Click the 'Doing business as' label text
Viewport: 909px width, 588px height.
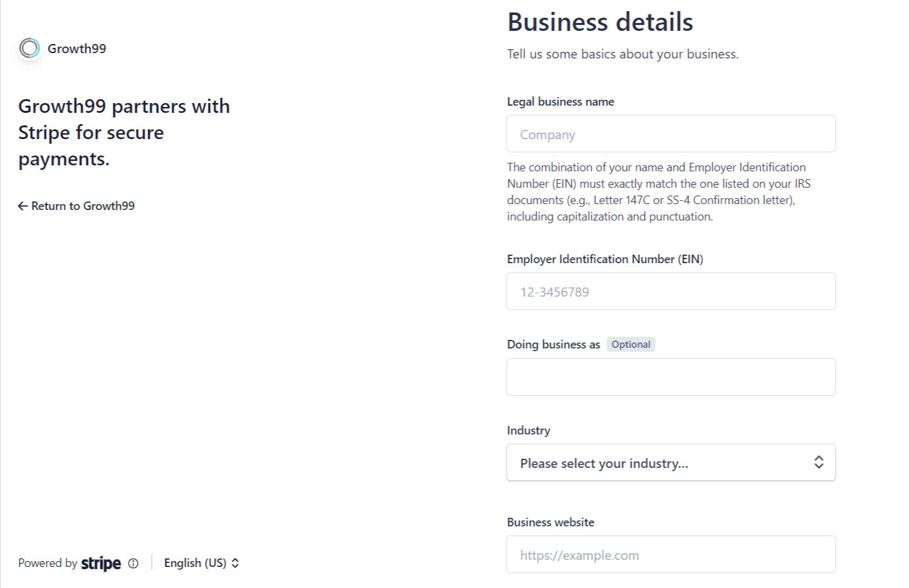[x=553, y=345]
